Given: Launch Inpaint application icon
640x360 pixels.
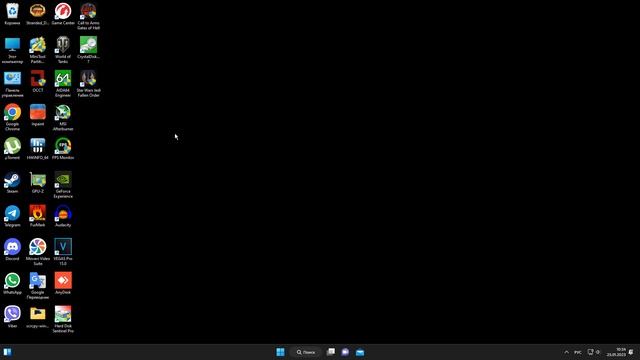Looking at the screenshot, I should [x=38, y=115].
